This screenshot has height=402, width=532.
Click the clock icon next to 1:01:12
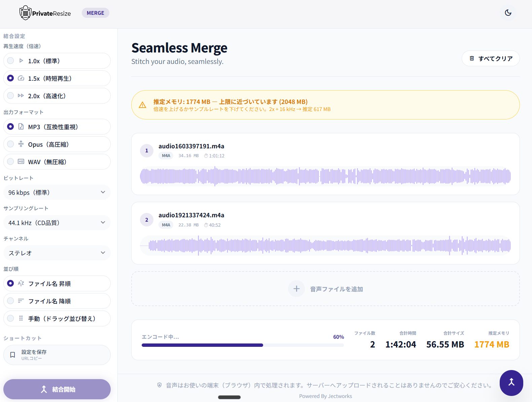(206, 156)
